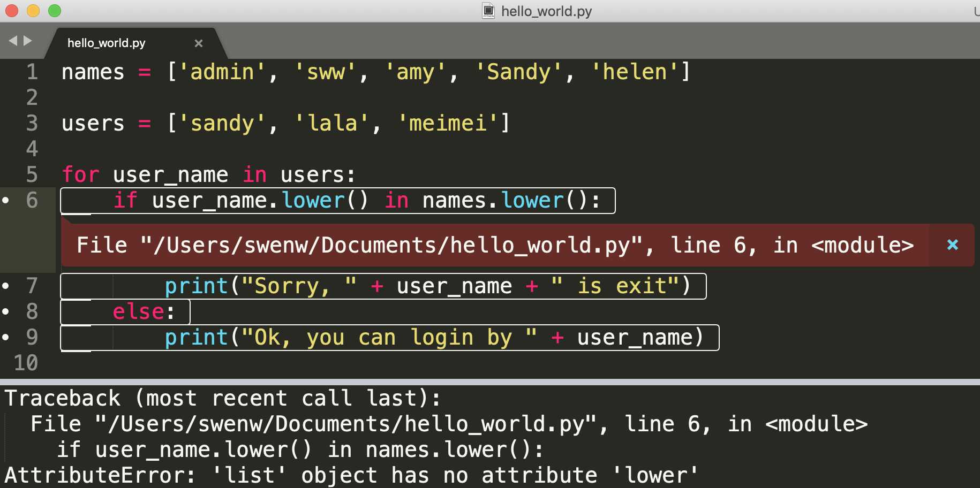Click the AttributeError line in output panel
The height and width of the screenshot is (488, 980).
[x=351, y=475]
